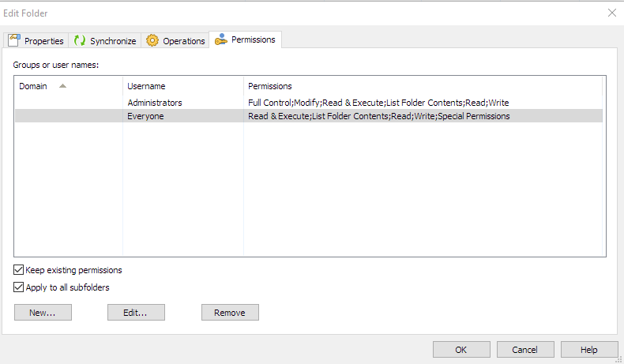
Task: Confirm changes with OK
Action: (x=461, y=350)
